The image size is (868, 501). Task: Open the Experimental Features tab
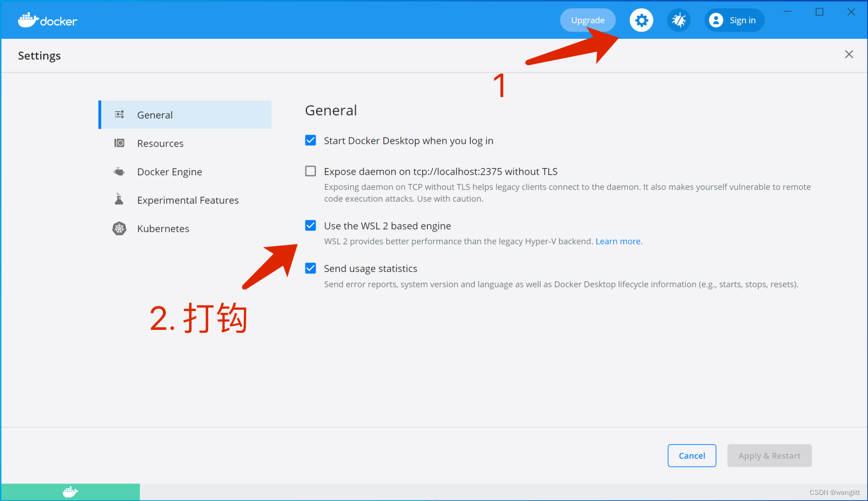pos(185,200)
